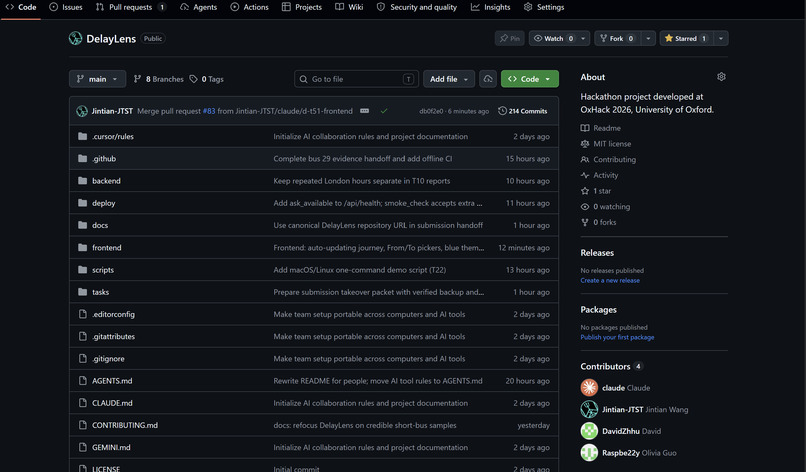
Task: Open the .cursor/rules folder
Action: 113,136
